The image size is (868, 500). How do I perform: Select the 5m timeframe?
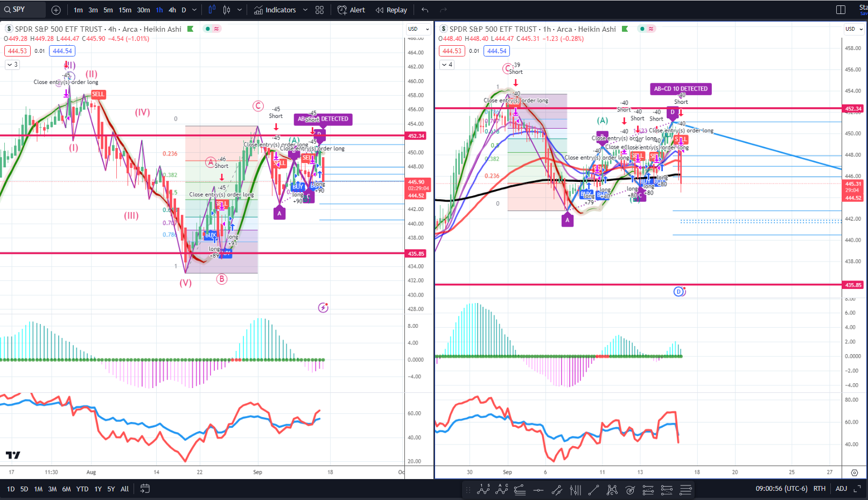(x=108, y=10)
